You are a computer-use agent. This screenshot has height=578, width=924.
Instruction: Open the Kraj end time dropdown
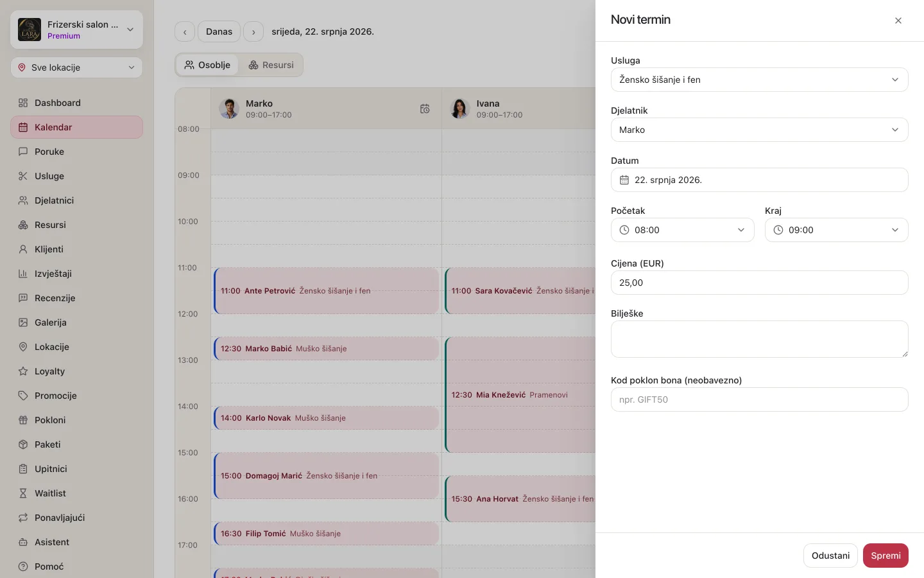click(837, 230)
